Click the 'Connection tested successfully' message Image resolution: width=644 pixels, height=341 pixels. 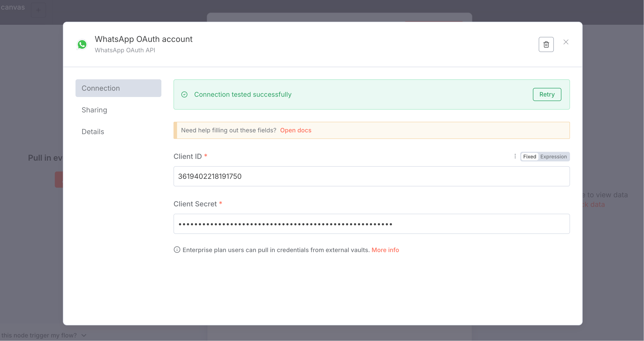(243, 94)
